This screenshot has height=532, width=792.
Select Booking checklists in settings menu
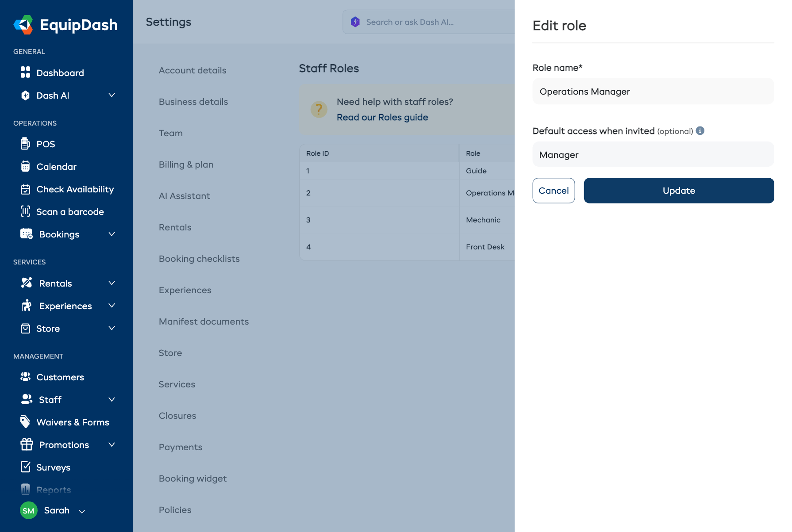pos(199,259)
